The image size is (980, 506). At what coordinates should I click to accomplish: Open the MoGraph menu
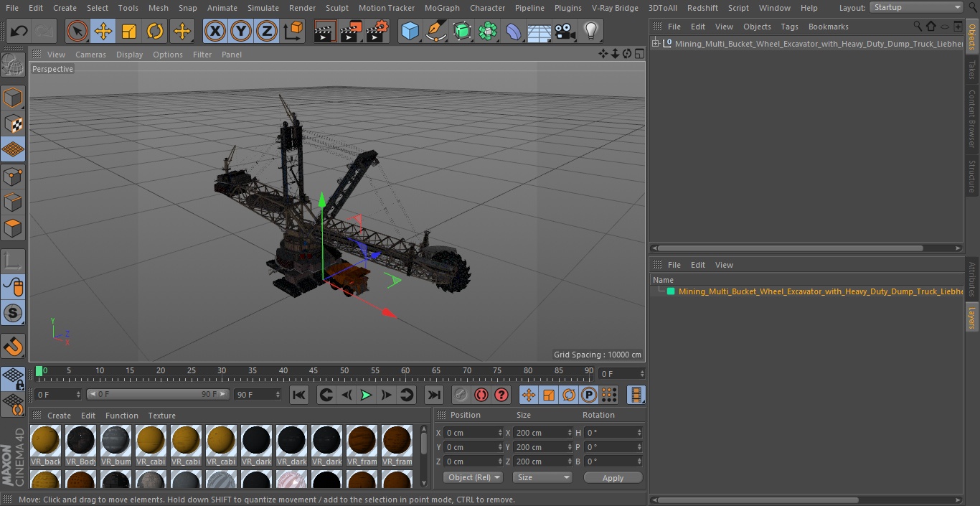click(x=442, y=8)
